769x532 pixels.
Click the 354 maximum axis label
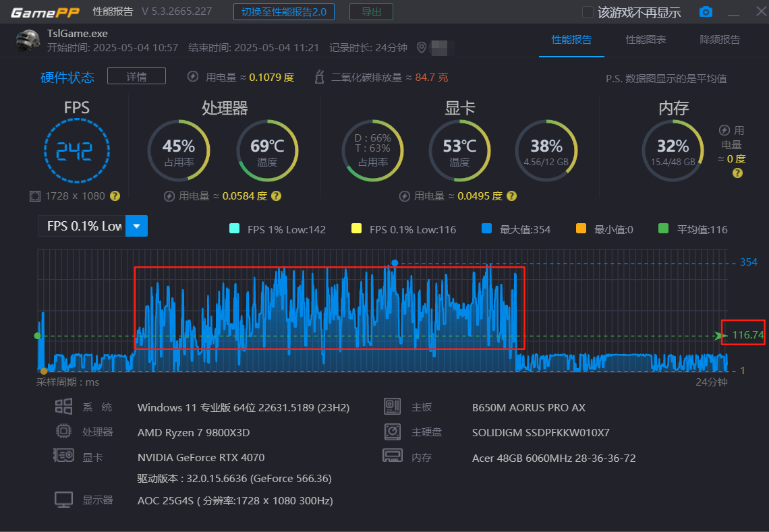pyautogui.click(x=748, y=262)
